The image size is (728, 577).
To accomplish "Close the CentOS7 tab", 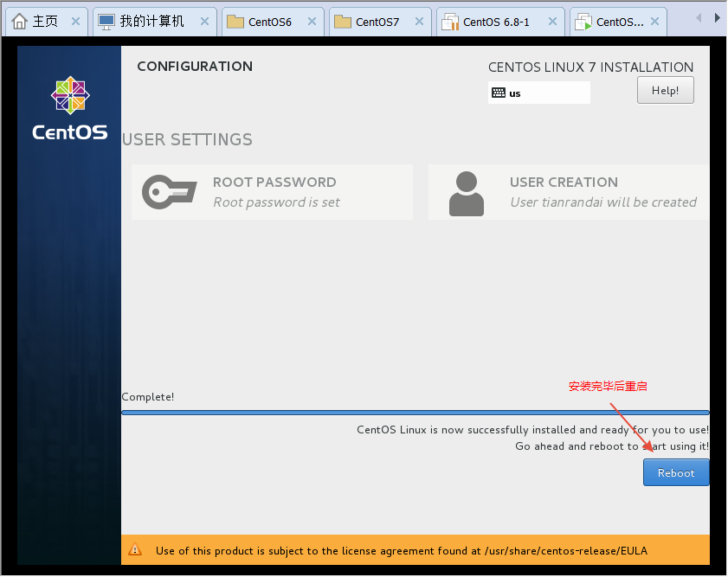I will coord(419,22).
